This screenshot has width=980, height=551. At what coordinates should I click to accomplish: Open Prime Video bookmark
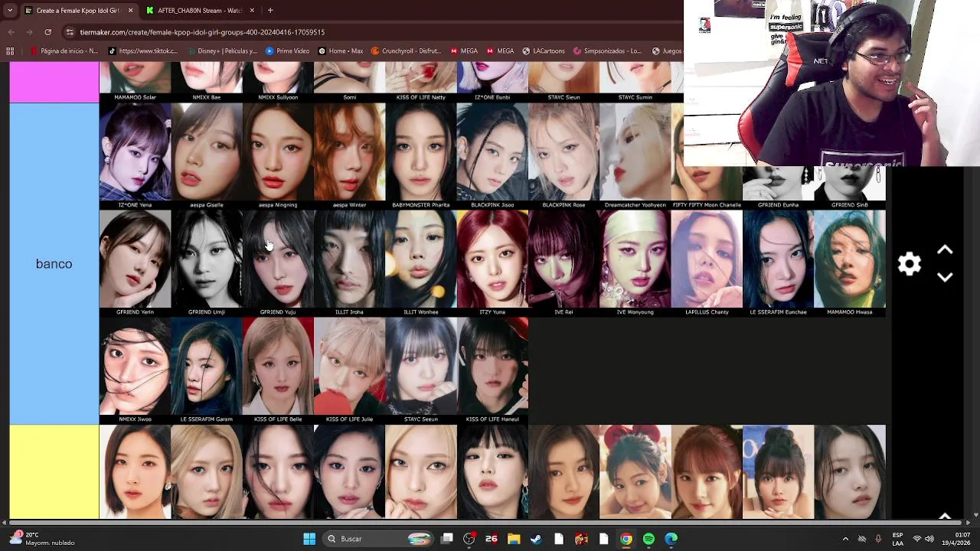tap(287, 51)
